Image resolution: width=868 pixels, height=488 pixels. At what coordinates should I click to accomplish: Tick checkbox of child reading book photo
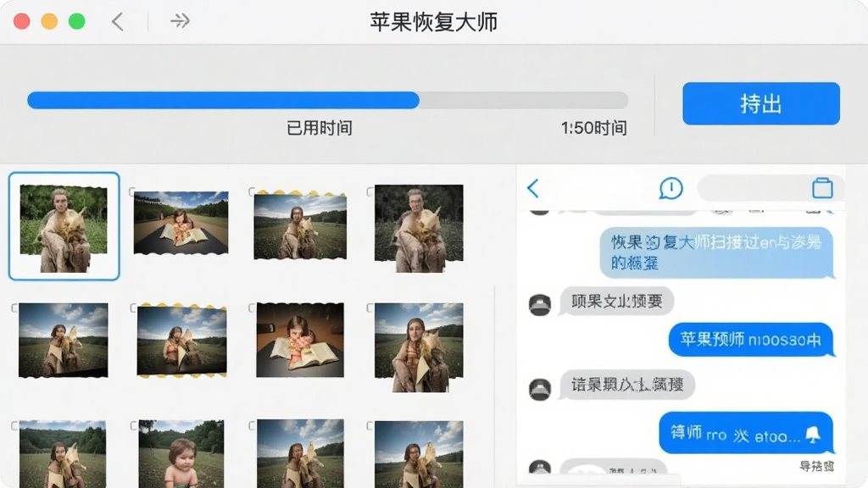tap(251, 308)
